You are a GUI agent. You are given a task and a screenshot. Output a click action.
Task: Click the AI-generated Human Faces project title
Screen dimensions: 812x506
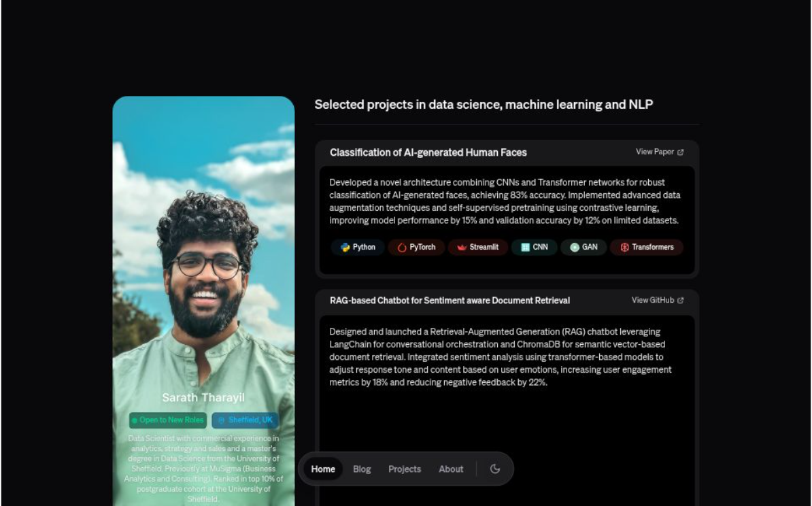click(428, 152)
